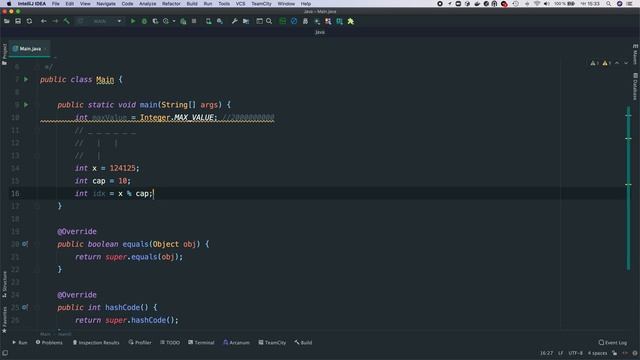Click override gutter icon next to equals
Image resolution: width=640 pixels, height=360 pixels.
tap(25, 244)
